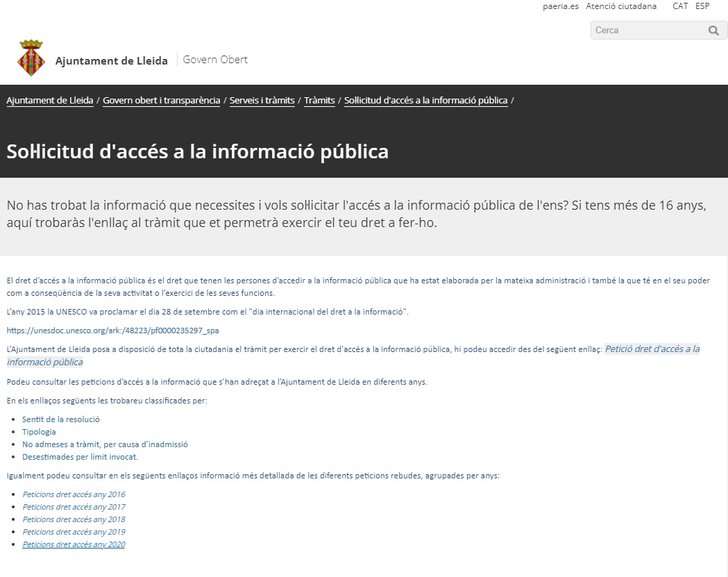Viewport: 728px width, 577px height.
Task: Open Peticions dret accés any 2020
Action: tap(74, 544)
